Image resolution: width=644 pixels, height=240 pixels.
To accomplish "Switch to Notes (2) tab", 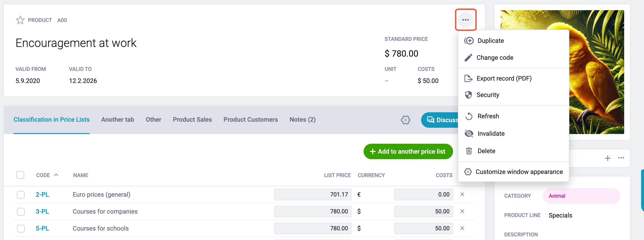I will click(x=302, y=120).
